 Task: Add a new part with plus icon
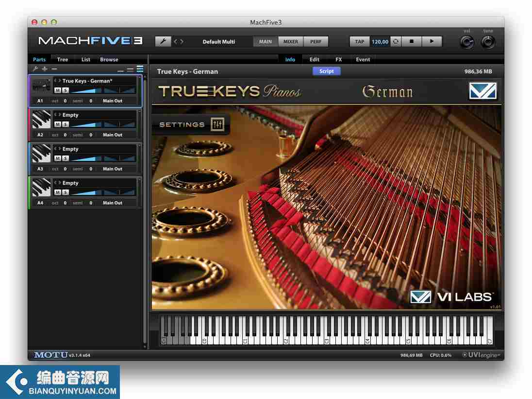click(45, 69)
